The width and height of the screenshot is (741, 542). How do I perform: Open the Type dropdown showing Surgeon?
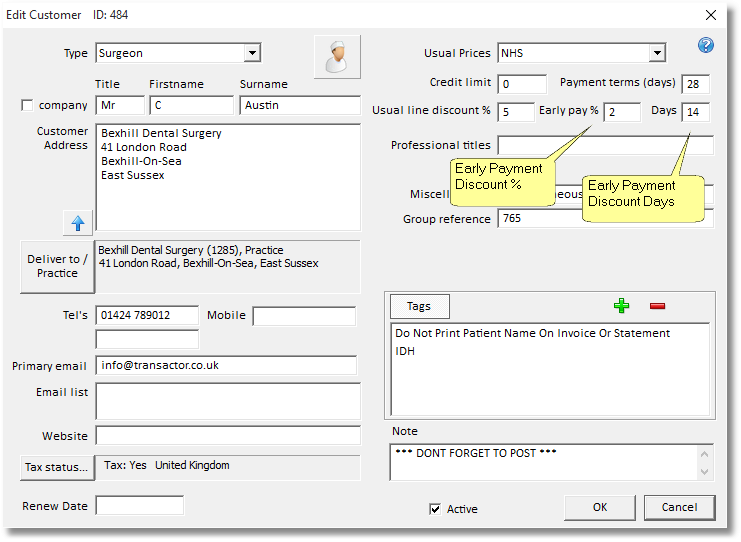(x=252, y=53)
